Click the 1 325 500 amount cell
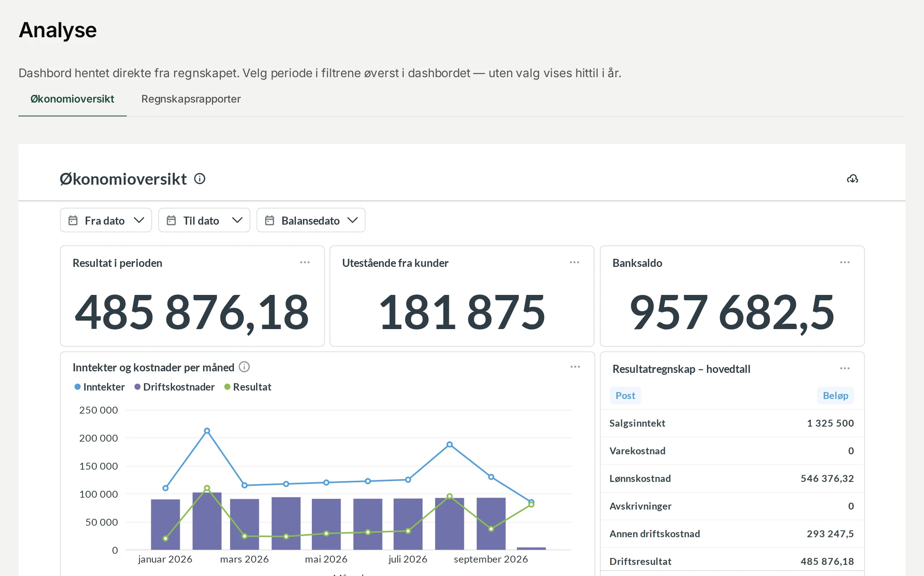 coord(830,423)
